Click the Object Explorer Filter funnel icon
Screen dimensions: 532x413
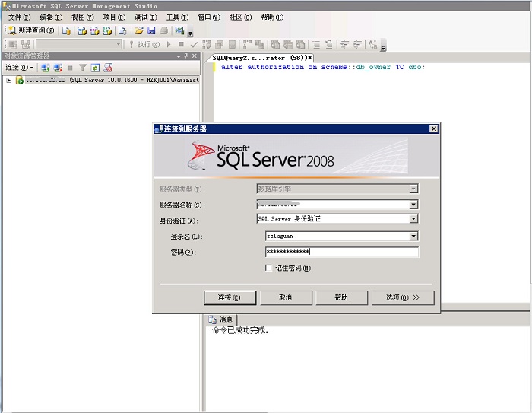[82, 68]
